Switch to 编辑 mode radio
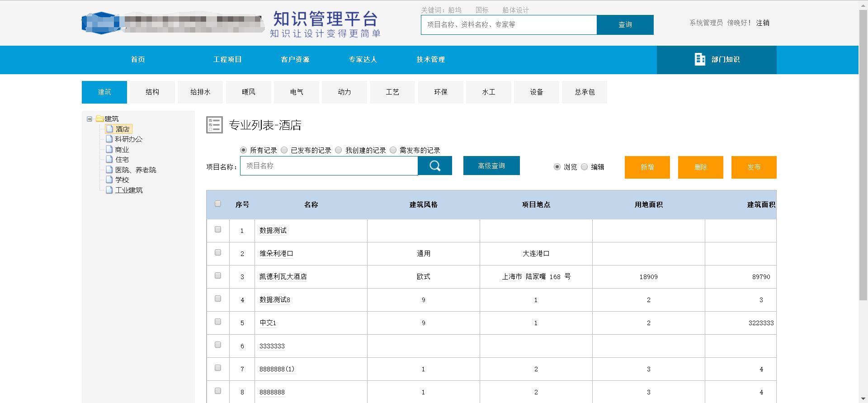The width and height of the screenshot is (868, 403). pyautogui.click(x=584, y=166)
